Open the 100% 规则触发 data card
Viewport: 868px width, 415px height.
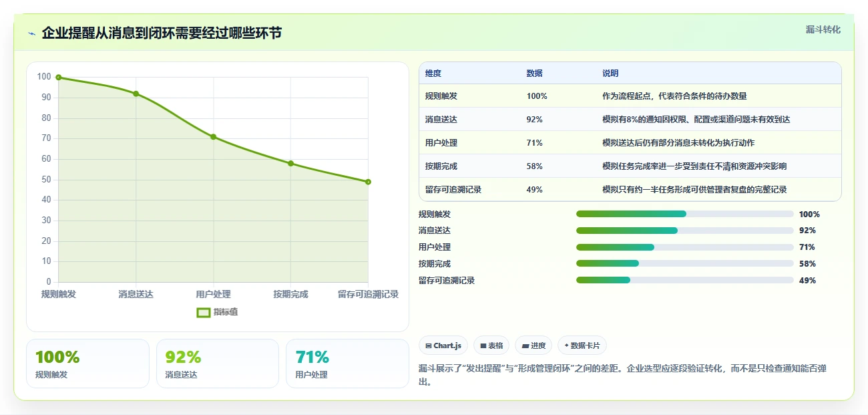[87, 364]
